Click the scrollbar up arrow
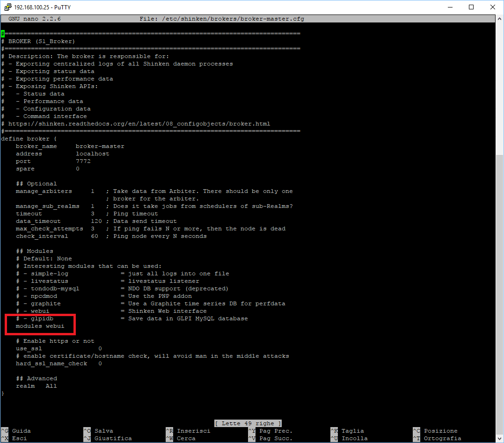 (499, 19)
